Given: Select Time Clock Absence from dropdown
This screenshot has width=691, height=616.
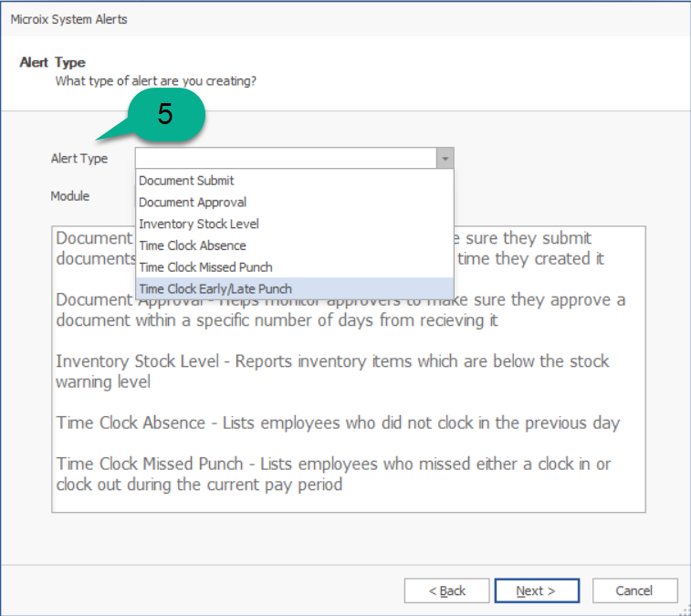Looking at the screenshot, I should (x=193, y=245).
